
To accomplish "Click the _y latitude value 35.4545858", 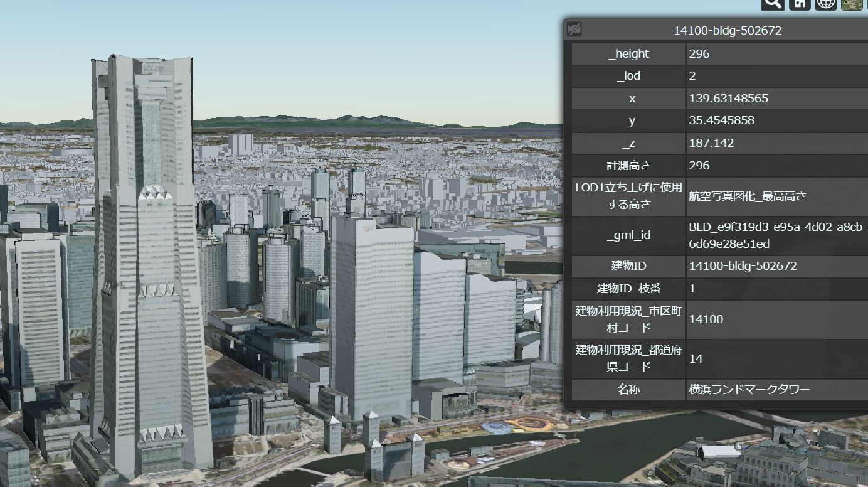I will [721, 120].
